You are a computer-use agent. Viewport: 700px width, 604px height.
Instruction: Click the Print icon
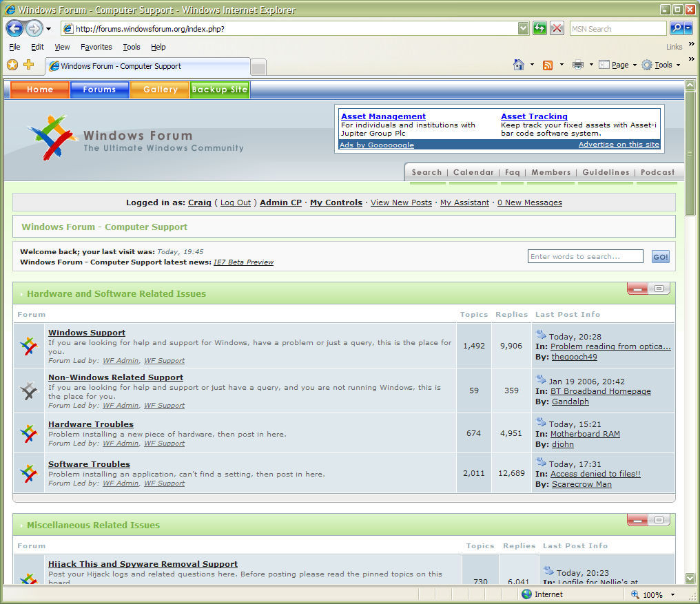(x=577, y=65)
